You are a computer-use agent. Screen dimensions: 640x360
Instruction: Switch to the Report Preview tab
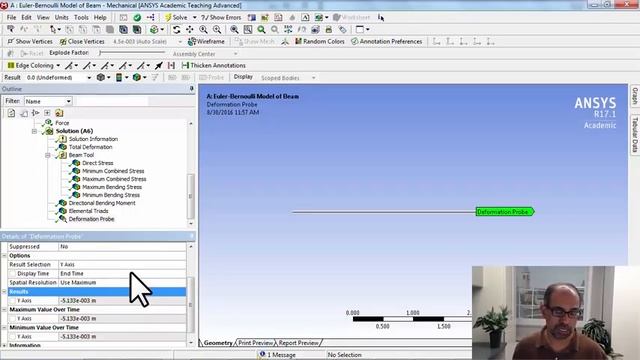(x=298, y=343)
